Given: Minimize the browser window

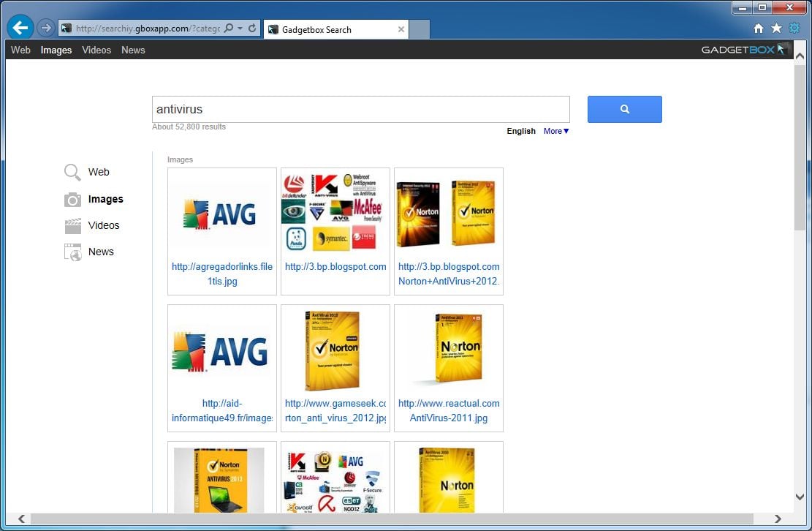Looking at the screenshot, I should click(x=742, y=7).
